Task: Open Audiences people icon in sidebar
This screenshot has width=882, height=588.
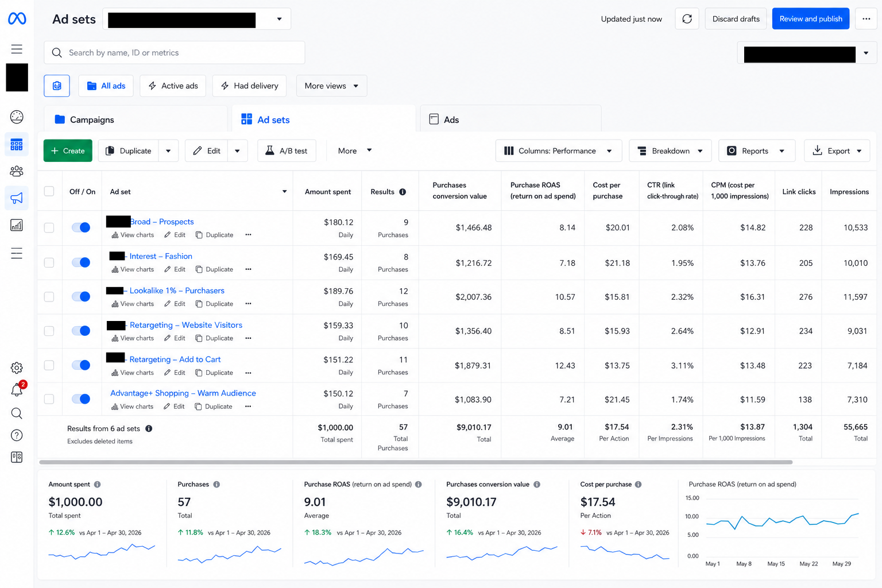Action: click(x=17, y=171)
